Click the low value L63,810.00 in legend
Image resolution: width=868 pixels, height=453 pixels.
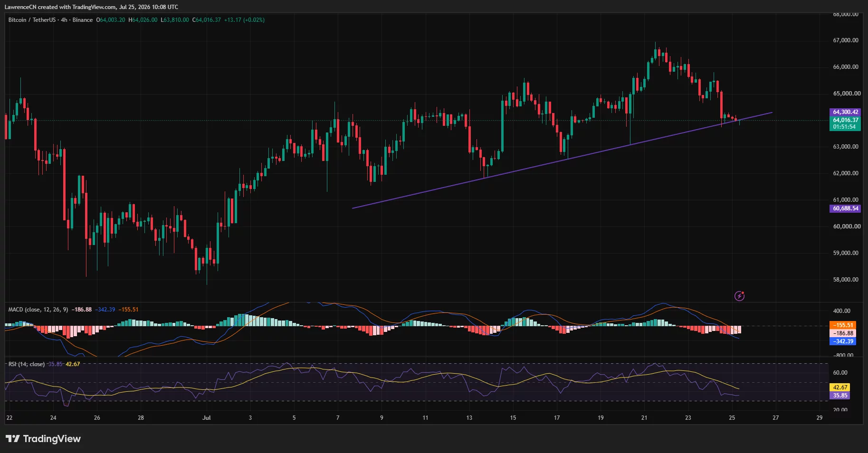[175, 20]
